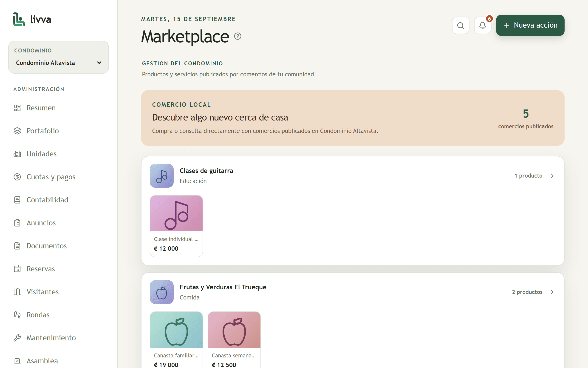Click the Documentos file icon
Image resolution: width=588 pixels, height=368 pixels.
[17, 246]
